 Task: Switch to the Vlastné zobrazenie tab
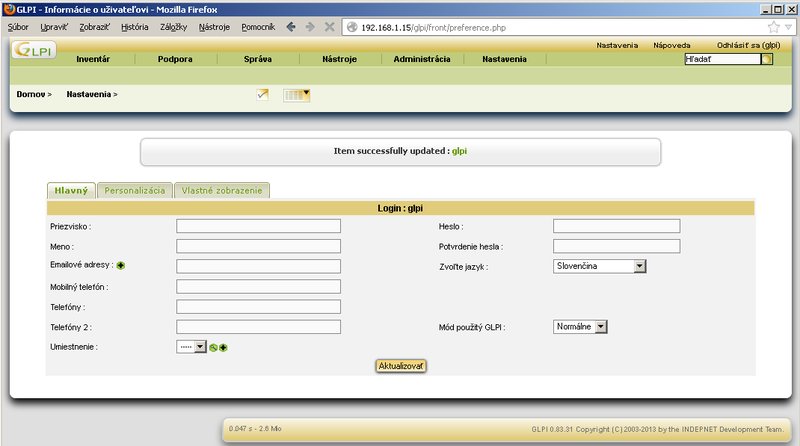[222, 190]
